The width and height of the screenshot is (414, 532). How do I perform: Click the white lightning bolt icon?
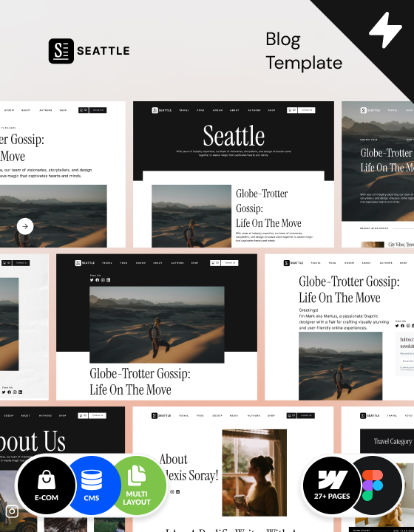(x=385, y=30)
